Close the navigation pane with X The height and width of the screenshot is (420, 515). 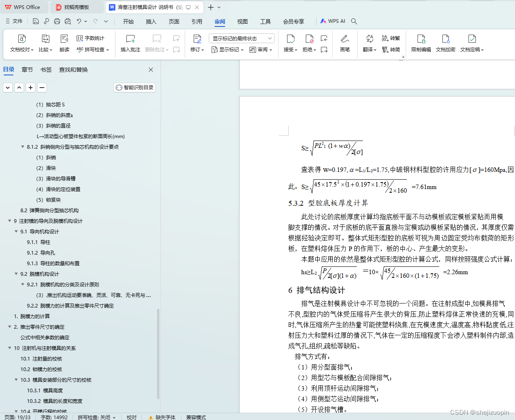[x=151, y=70]
